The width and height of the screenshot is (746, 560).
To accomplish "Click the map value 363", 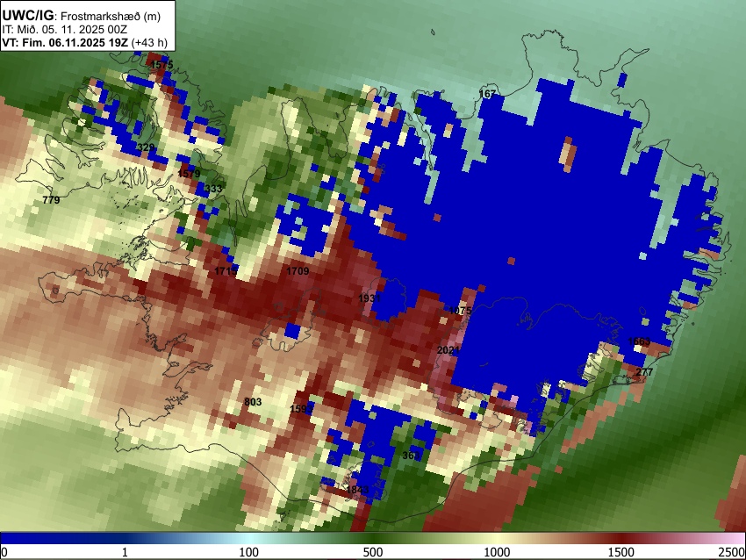I will coord(411,456).
